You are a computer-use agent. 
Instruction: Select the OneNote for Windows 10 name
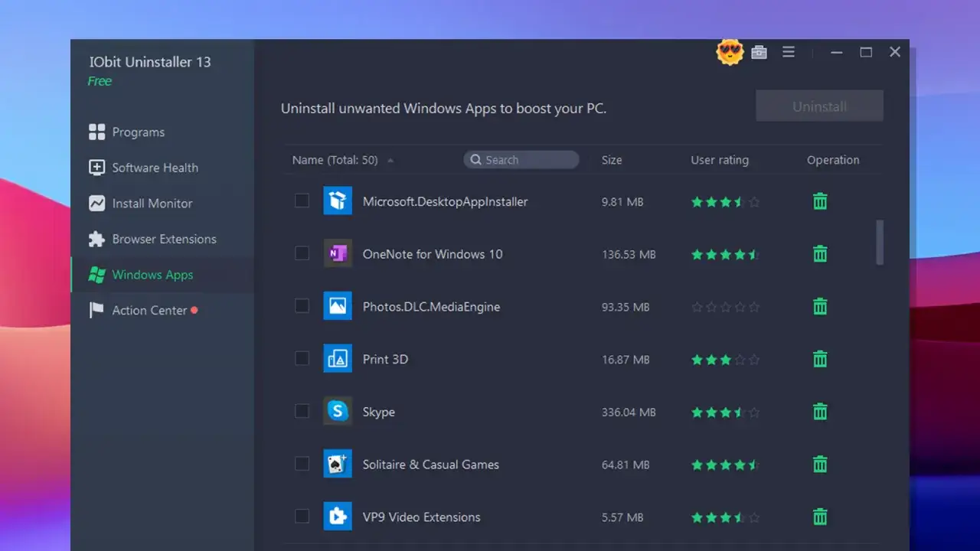pos(433,254)
